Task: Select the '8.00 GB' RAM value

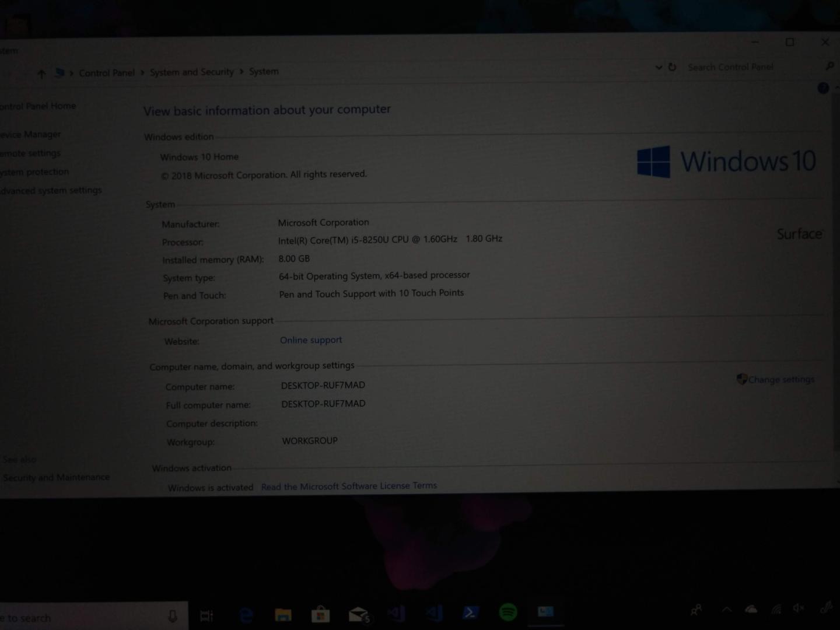Action: click(294, 258)
